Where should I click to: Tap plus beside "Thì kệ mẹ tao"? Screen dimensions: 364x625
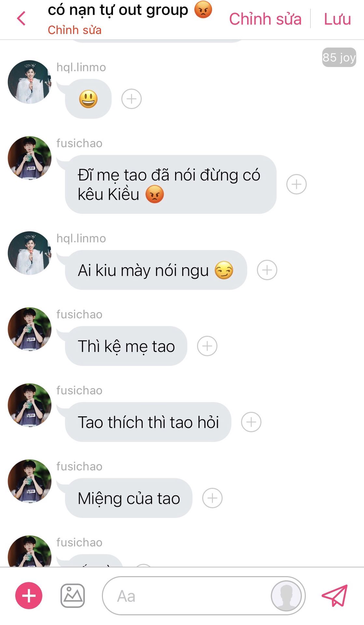coord(207,346)
